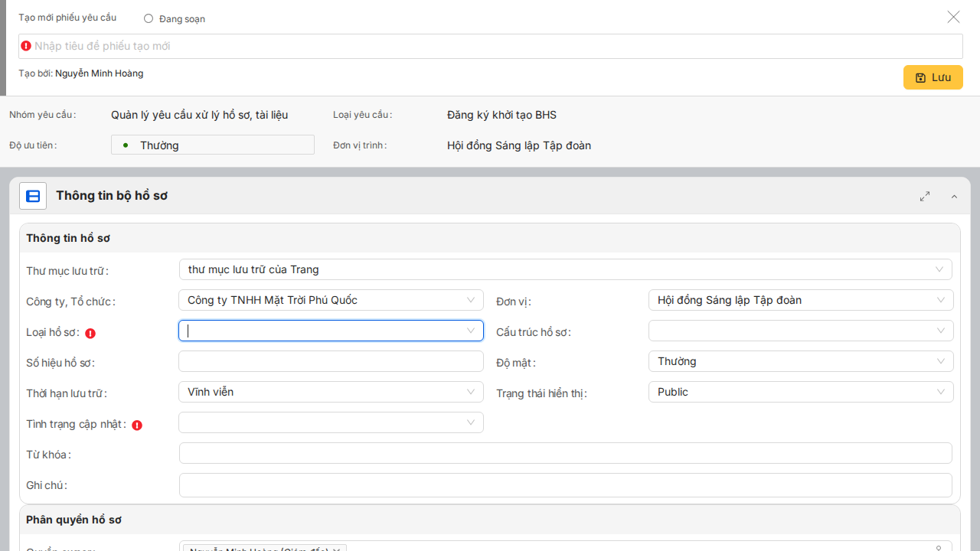Expand the Thông tin bộ hồ sơ panel fullscreen

coord(925,197)
